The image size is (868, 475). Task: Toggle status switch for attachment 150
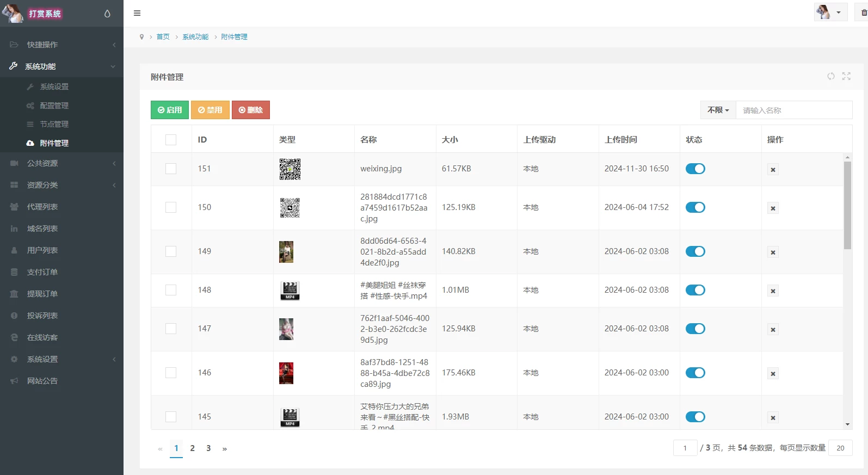click(695, 207)
